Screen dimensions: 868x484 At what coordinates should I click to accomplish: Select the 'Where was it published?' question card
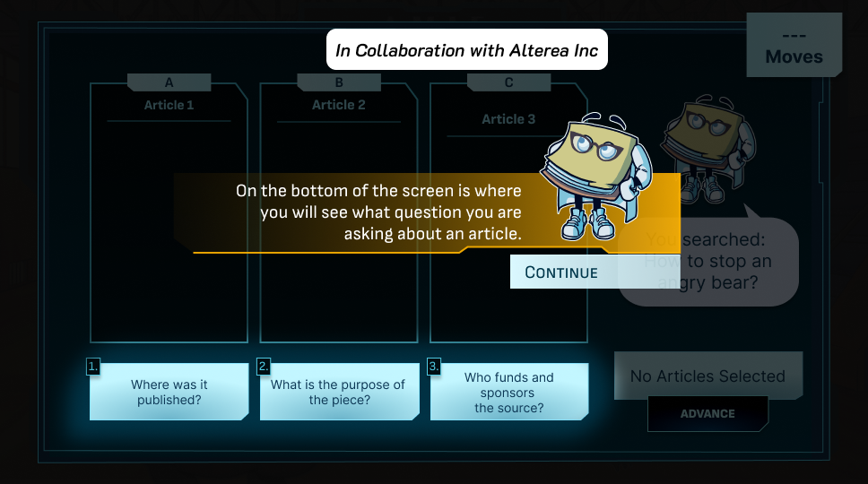[x=169, y=393]
